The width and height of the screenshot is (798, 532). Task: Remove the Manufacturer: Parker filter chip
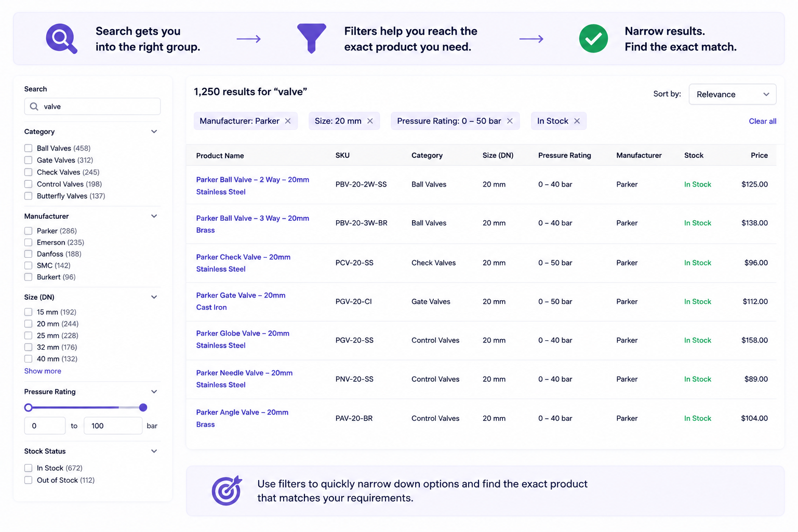click(288, 121)
